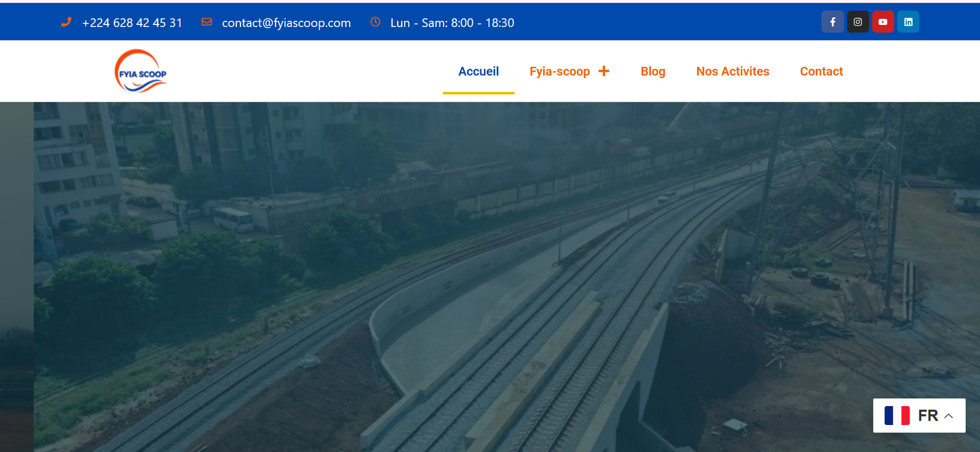Go to the Accueil menu item
The image size is (980, 452).
point(478,72)
